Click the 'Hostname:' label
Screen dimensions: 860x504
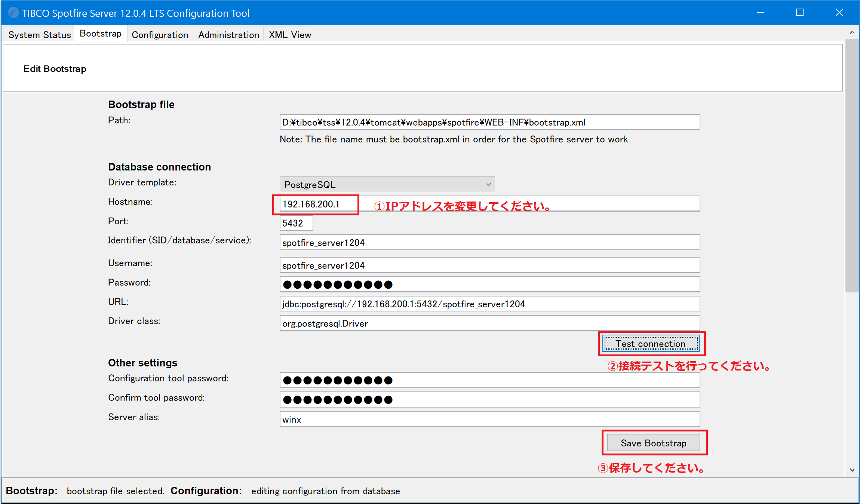[x=130, y=202]
